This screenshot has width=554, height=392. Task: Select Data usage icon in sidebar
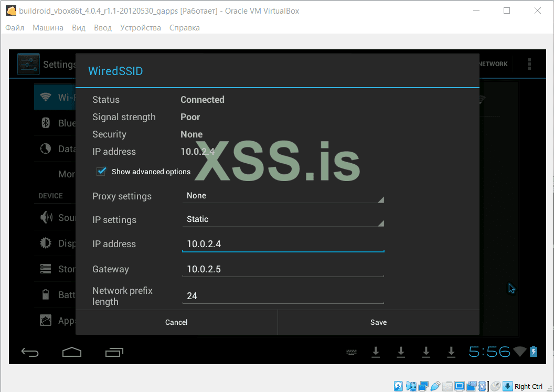(46, 149)
